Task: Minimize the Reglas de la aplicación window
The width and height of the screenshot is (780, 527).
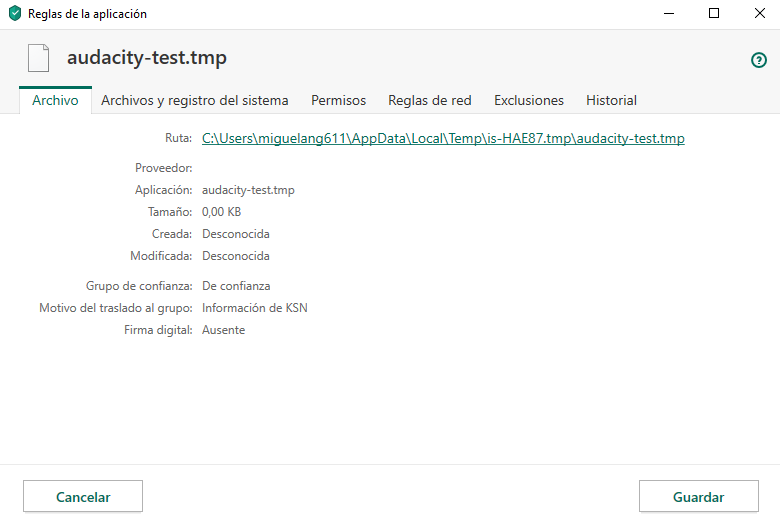Action: (667, 14)
